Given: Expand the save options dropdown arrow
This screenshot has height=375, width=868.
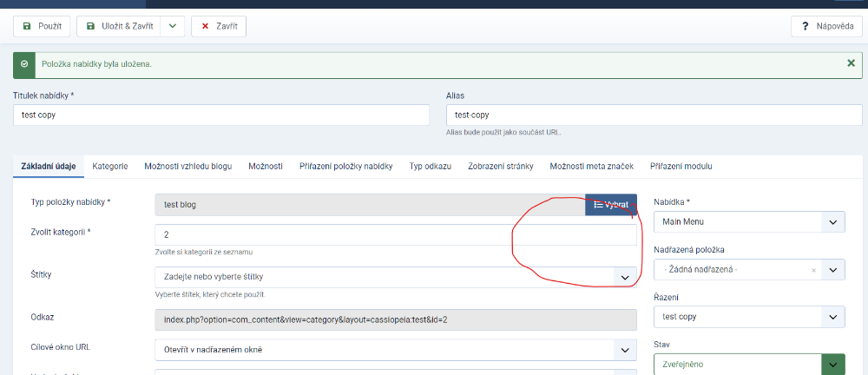Looking at the screenshot, I should point(172,26).
